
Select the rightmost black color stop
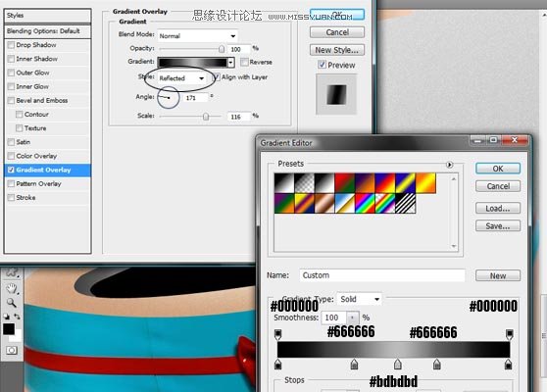pos(509,364)
